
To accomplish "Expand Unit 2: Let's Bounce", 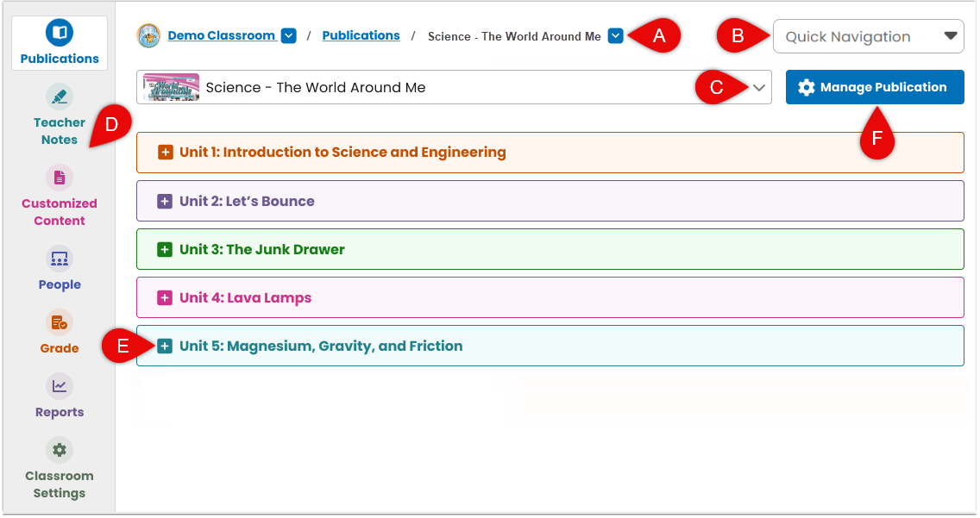I will coord(165,201).
